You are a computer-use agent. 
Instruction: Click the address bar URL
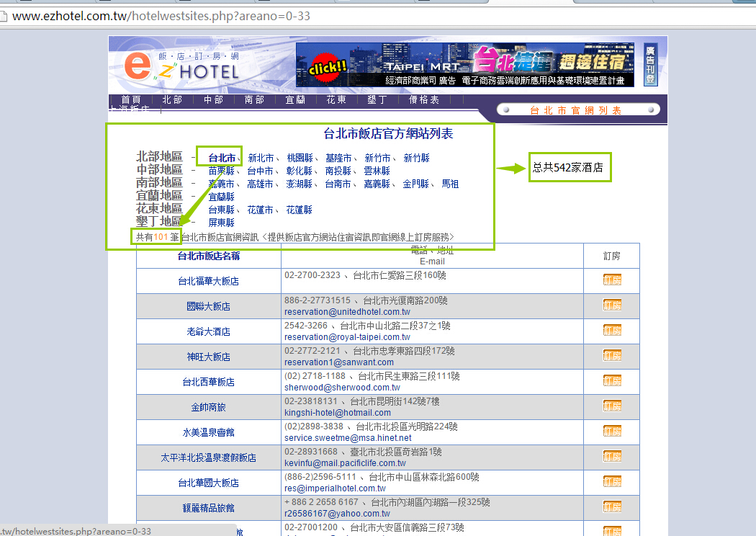coord(161,16)
